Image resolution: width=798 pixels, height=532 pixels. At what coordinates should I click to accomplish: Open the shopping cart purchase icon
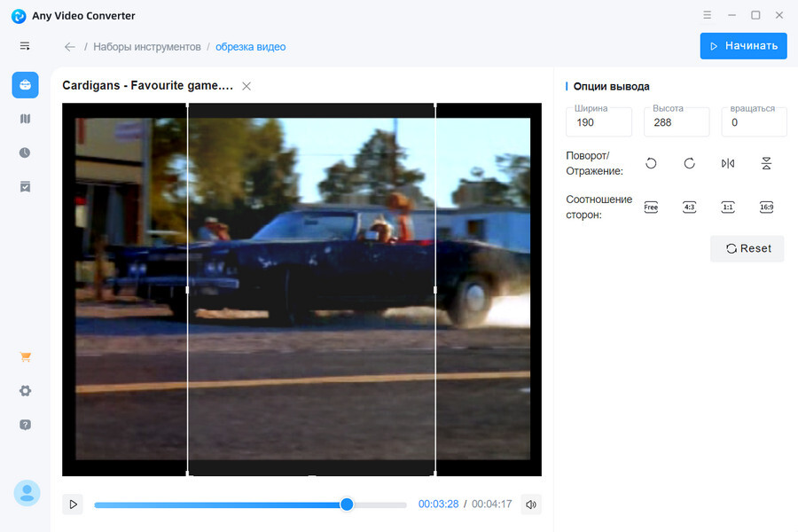[x=25, y=356]
